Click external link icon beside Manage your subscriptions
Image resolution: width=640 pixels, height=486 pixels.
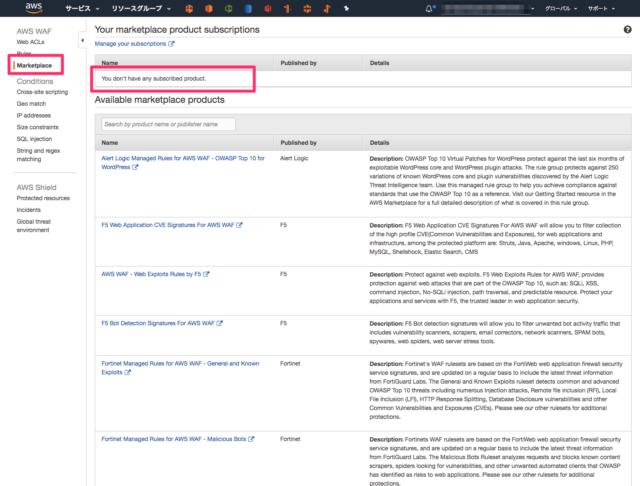(x=171, y=44)
